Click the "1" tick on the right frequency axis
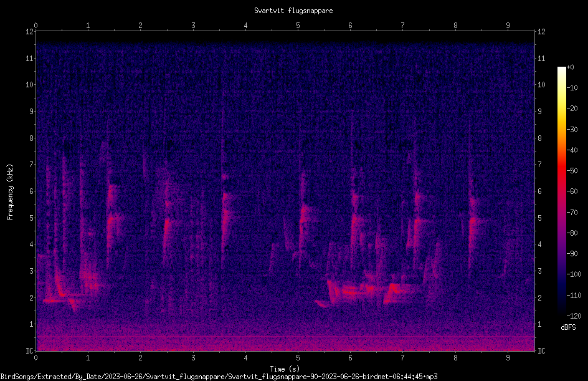 [539, 324]
